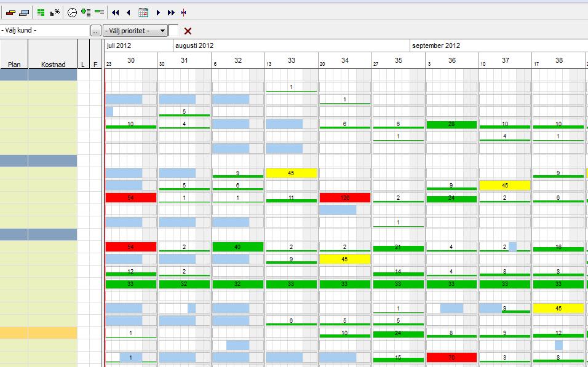Viewport: 588px width, 367px height.
Task: Click the orange highlighted Plan row cell
Action: pos(14,333)
